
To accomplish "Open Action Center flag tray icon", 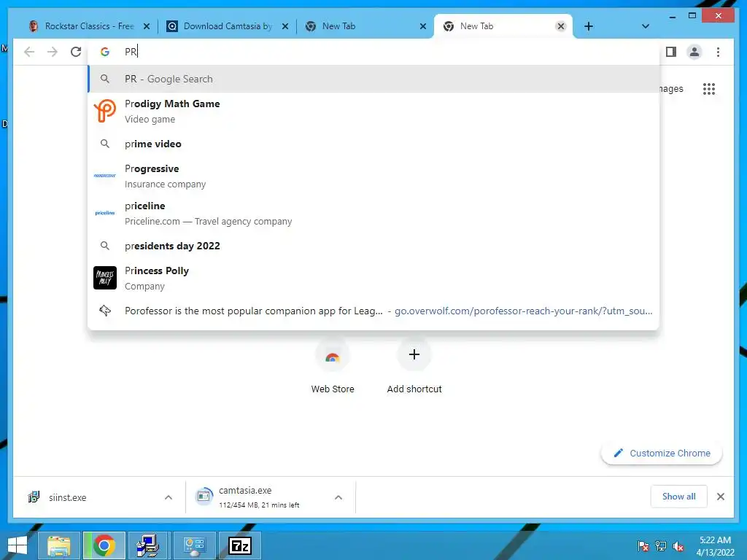I will (x=643, y=546).
